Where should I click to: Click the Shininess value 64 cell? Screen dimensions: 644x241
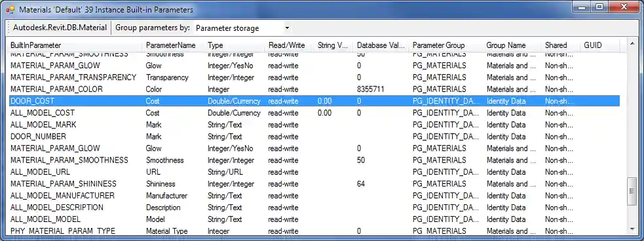pos(361,184)
